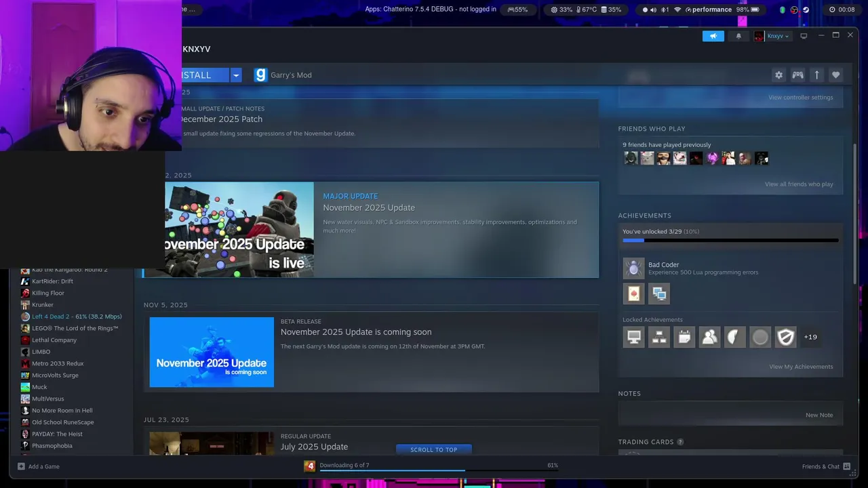Click the achievements progress bar
The width and height of the screenshot is (868, 488).
click(x=730, y=241)
